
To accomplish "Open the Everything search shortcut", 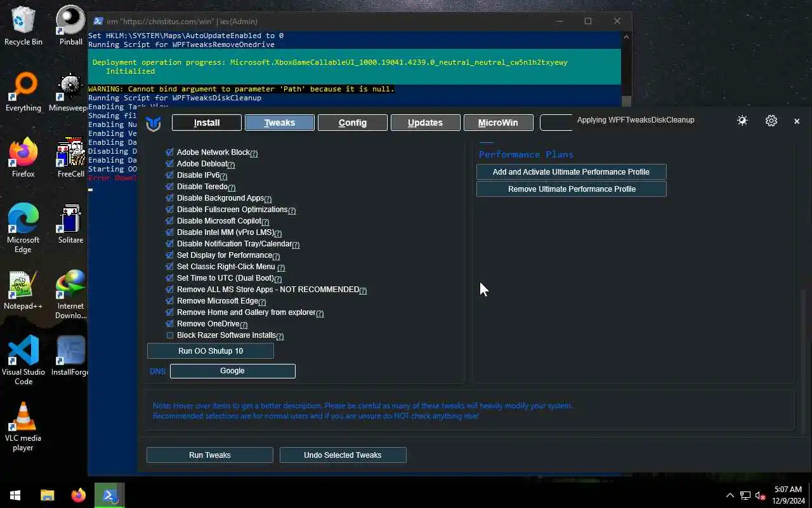I will click(x=23, y=91).
